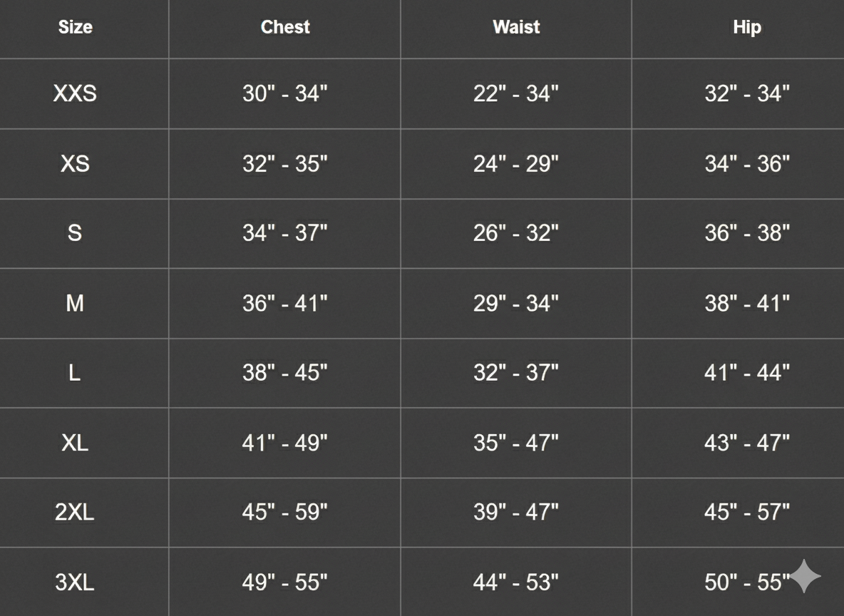
Task: Click the 2XL chest measurement 45" - 59"
Action: coord(285,512)
